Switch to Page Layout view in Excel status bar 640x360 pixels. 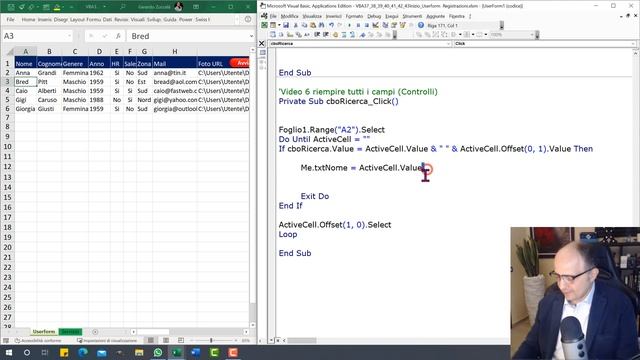[166, 340]
